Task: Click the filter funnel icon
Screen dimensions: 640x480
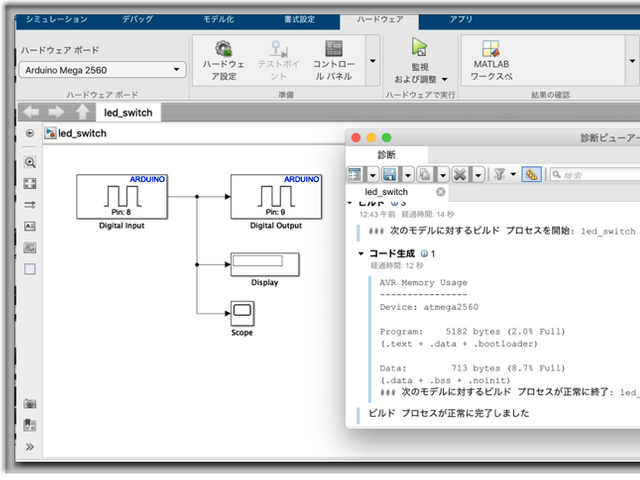Action: click(x=499, y=175)
